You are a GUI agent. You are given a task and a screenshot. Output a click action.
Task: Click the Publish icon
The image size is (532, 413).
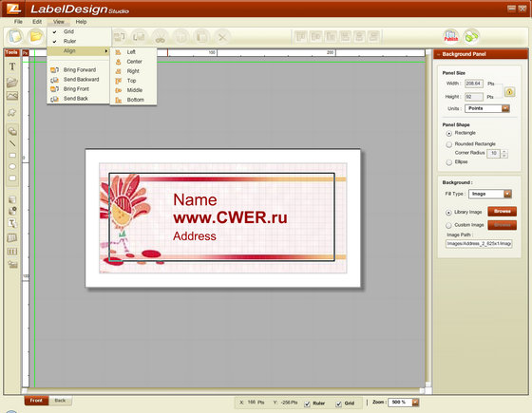451,36
